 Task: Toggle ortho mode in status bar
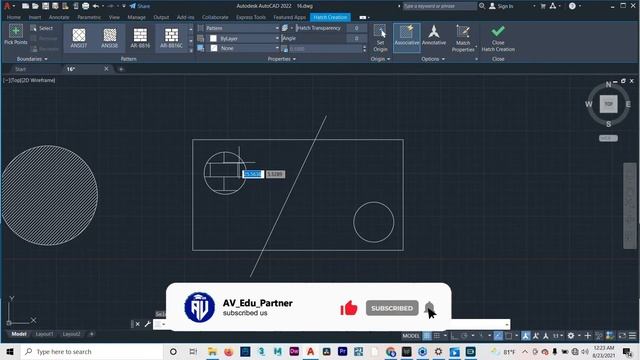click(x=454, y=336)
